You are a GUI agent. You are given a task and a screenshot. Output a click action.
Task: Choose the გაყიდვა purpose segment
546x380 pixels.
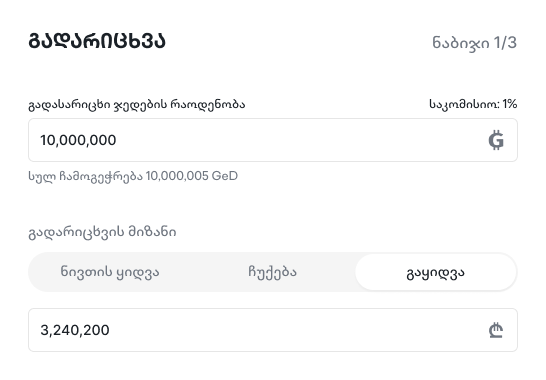tap(435, 272)
